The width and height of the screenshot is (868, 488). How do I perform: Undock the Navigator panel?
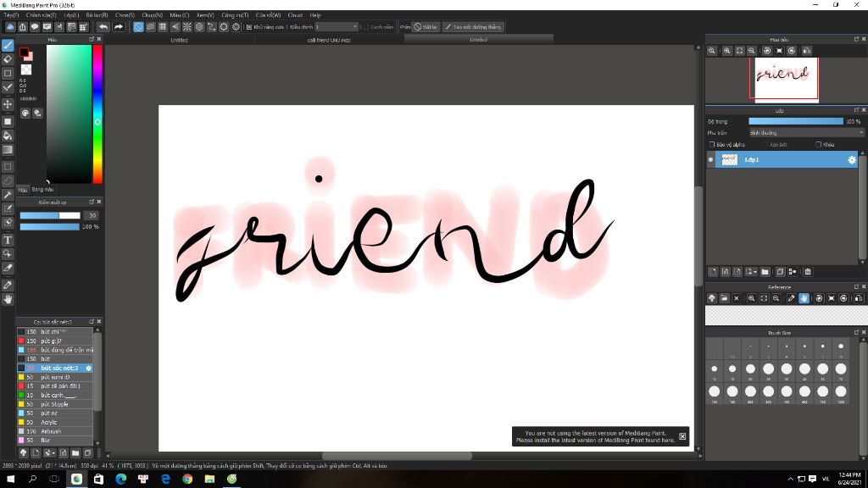pyautogui.click(x=856, y=39)
